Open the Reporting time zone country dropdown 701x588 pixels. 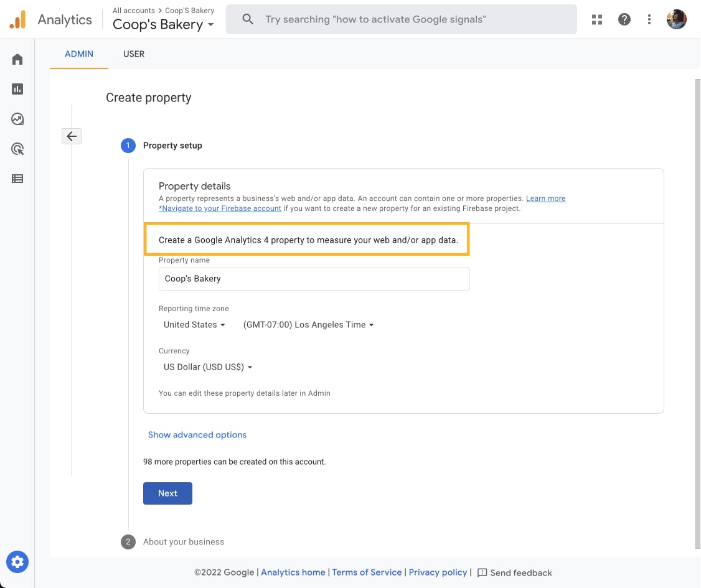pyautogui.click(x=194, y=324)
